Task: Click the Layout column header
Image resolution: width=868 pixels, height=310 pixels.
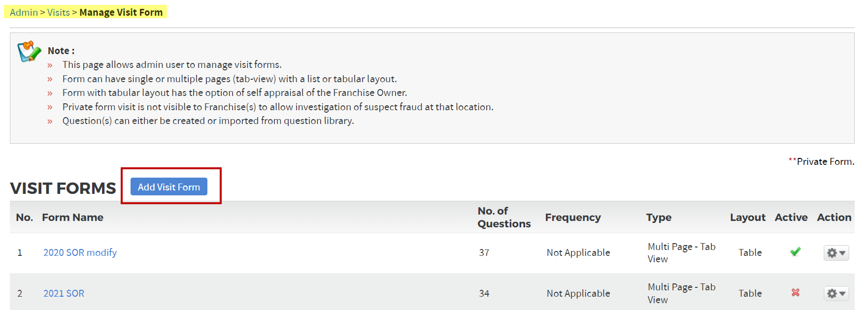Action: (x=747, y=217)
